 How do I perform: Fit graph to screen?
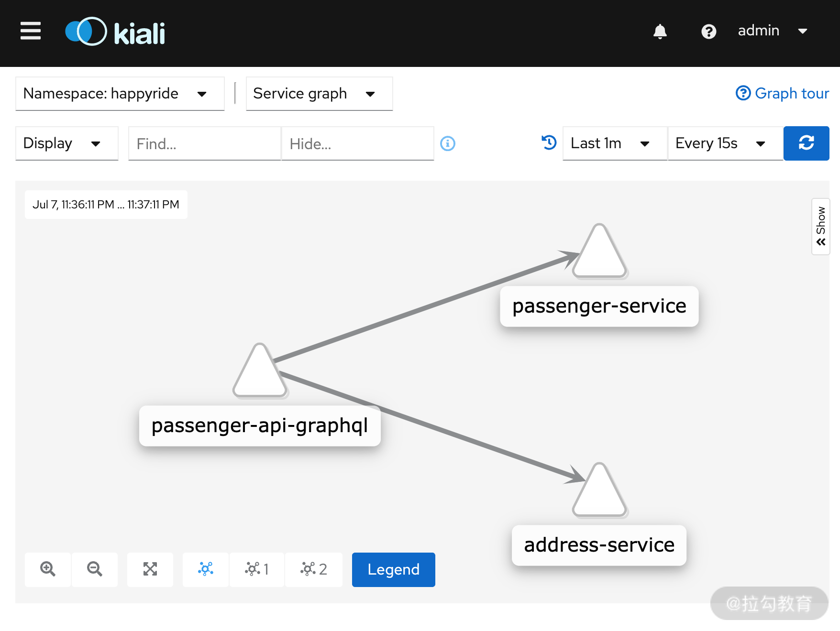(150, 569)
